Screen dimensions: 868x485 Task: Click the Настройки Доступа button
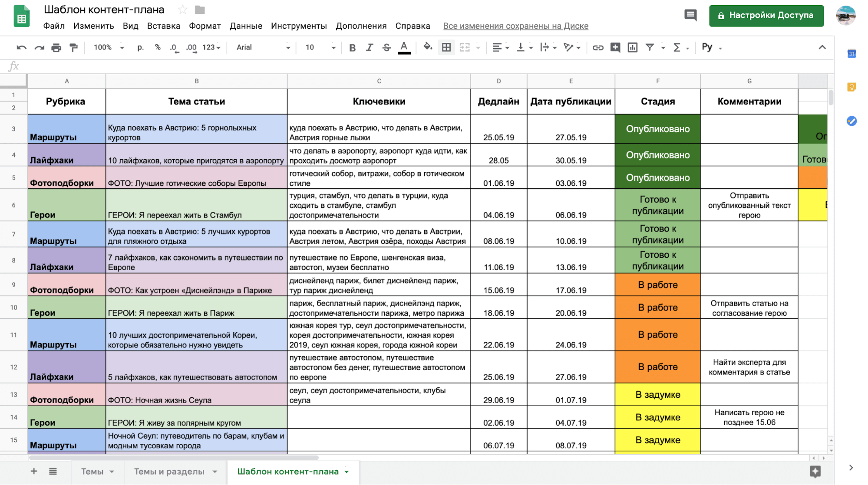tap(766, 15)
